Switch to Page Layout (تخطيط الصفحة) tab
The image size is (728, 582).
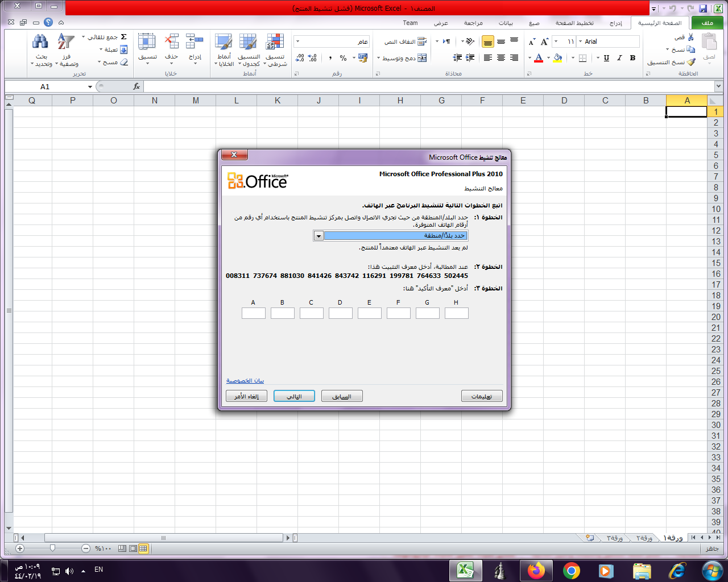(574, 23)
